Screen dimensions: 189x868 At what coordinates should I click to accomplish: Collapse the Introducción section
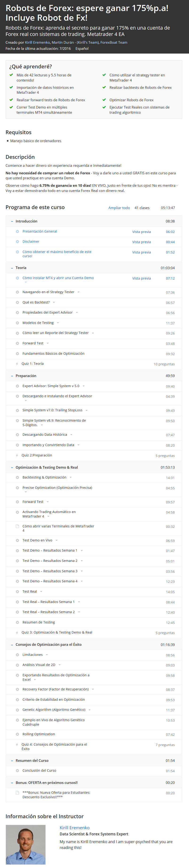click(x=12, y=221)
